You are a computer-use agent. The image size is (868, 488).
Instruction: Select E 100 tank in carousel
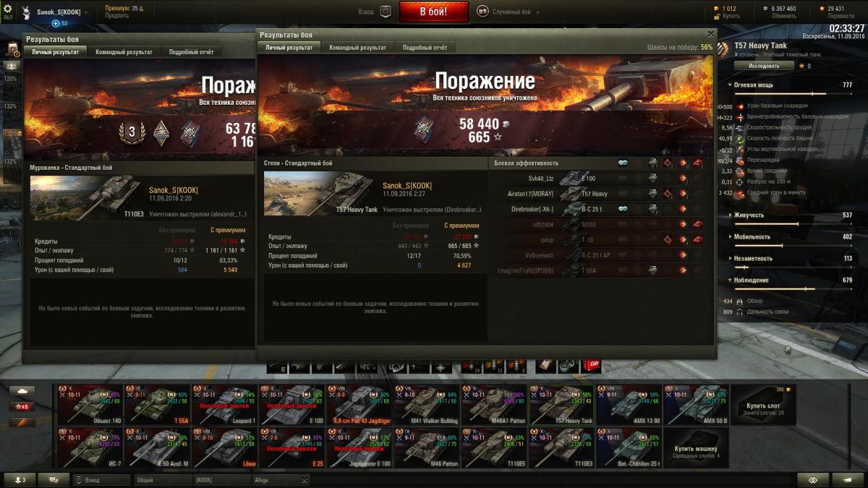click(x=291, y=404)
